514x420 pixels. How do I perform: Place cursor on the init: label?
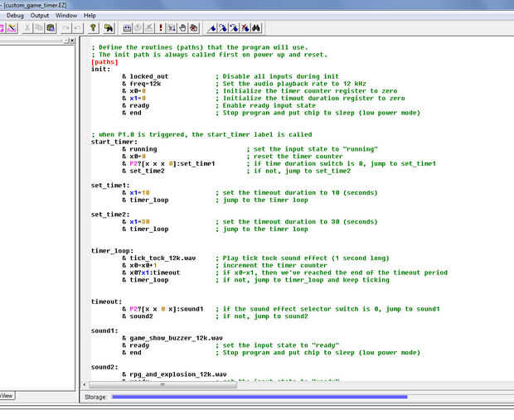(x=100, y=69)
